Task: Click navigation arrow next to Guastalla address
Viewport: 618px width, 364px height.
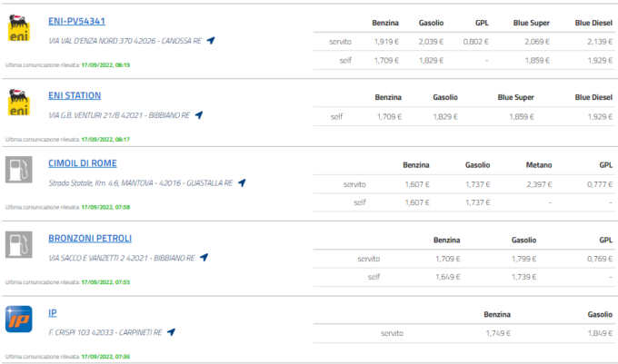Action: click(242, 183)
